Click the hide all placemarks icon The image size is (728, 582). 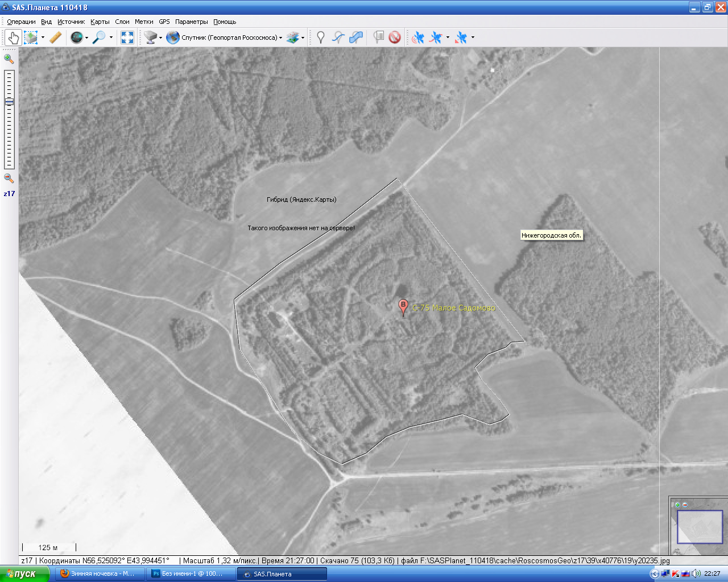[x=395, y=38]
